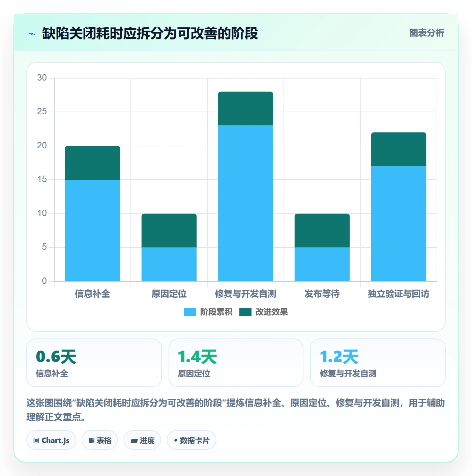Click the blue bar segment for 修复与开发自测
Viewport: 472px width, 476px height.
(245, 203)
